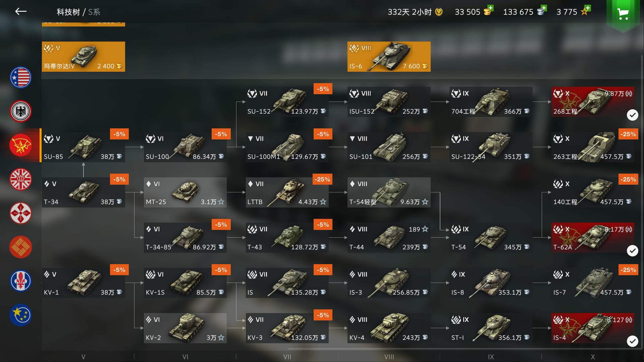Viewport: 644px width, 362px height.
Task: Select the UK nation flag icon
Action: [x=21, y=179]
